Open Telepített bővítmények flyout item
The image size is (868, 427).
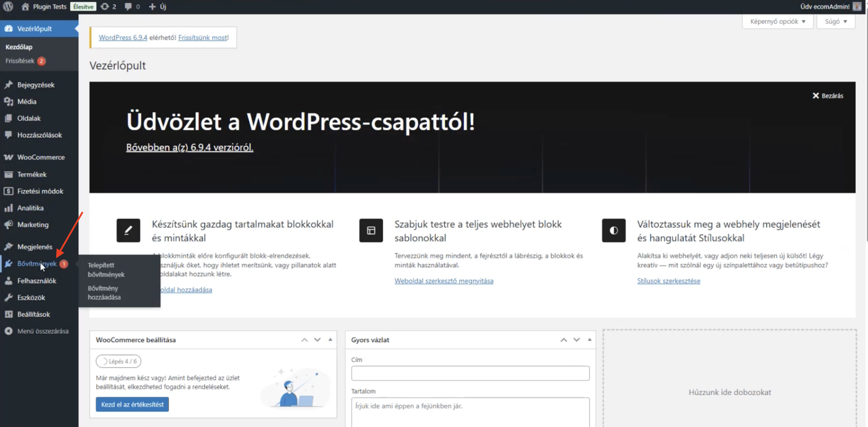pyautogui.click(x=106, y=270)
